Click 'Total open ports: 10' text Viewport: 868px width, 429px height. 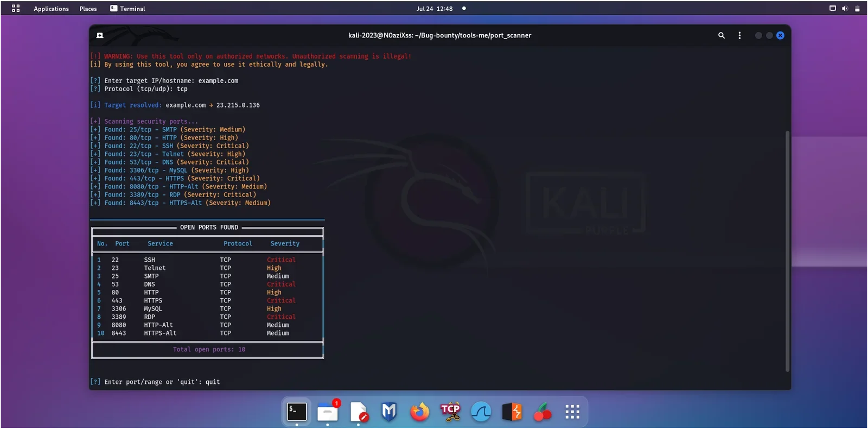(x=209, y=350)
